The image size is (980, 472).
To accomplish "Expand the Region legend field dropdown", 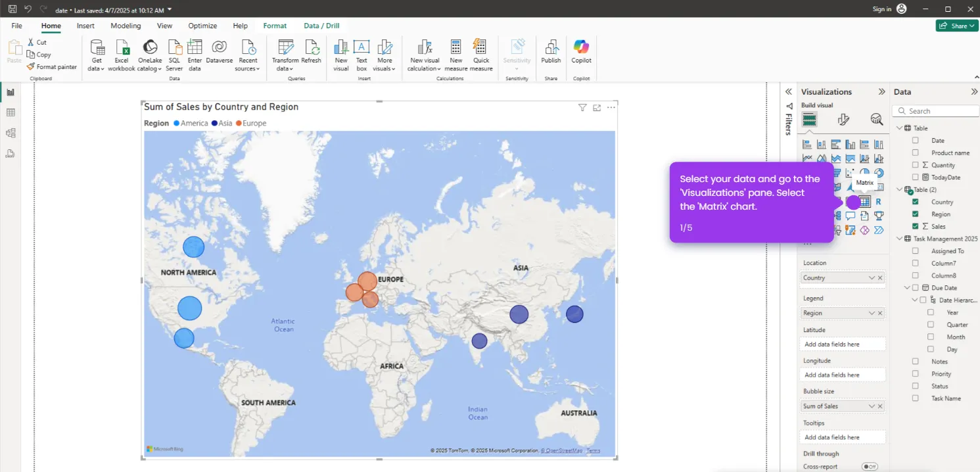I will tap(872, 313).
